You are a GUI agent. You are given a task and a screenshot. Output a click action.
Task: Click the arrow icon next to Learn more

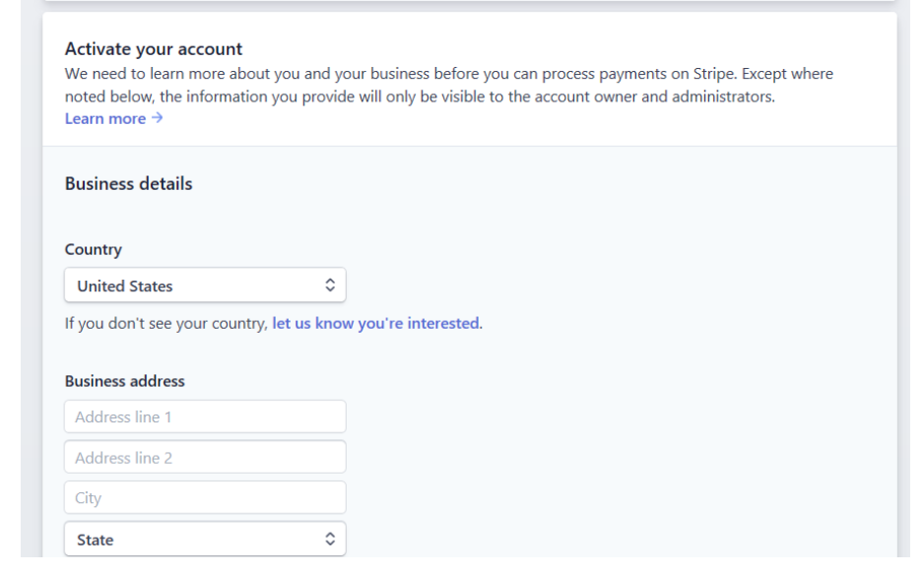tap(157, 117)
